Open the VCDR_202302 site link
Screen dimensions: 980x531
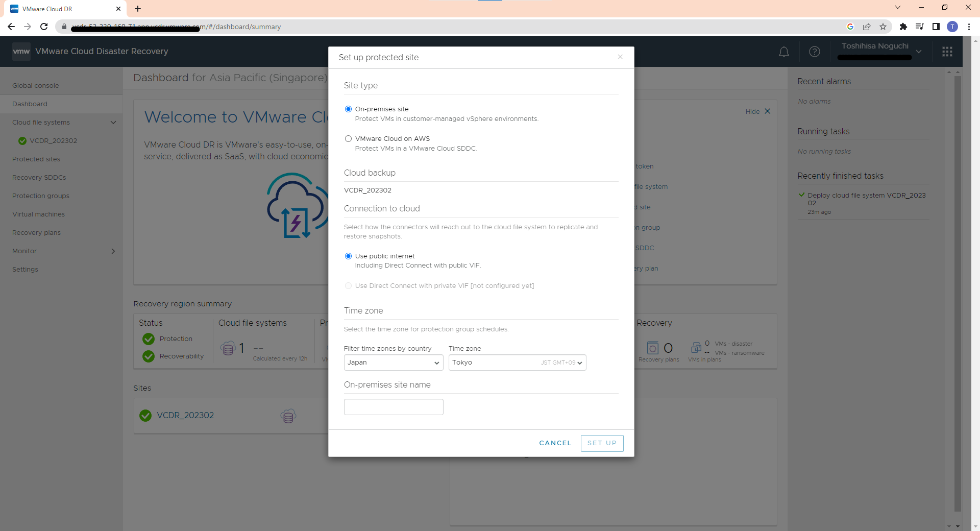(x=185, y=416)
